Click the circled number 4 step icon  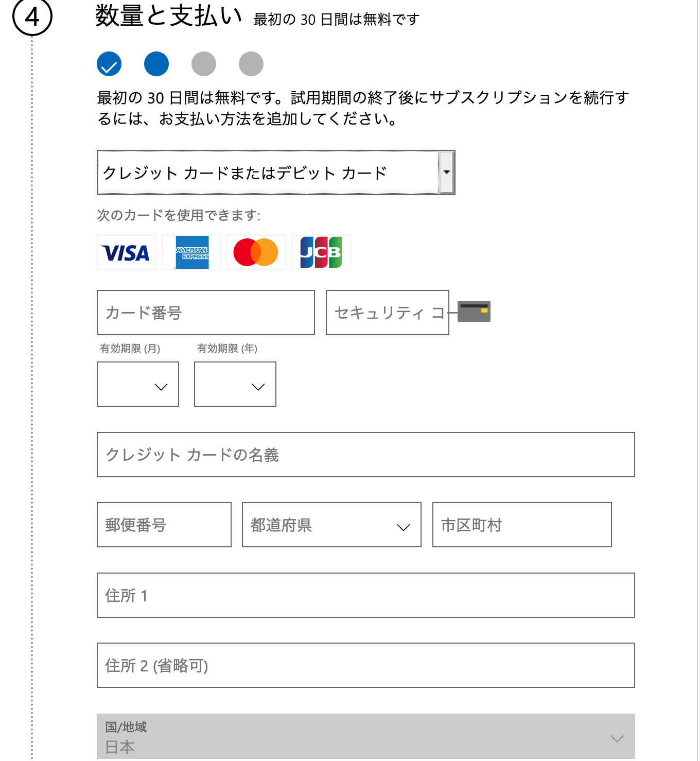click(x=31, y=15)
